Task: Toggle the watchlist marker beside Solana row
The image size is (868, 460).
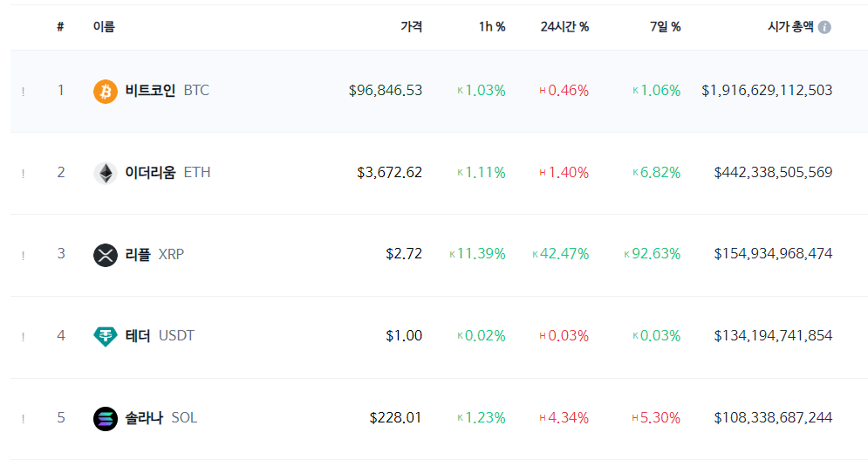Action: point(24,419)
